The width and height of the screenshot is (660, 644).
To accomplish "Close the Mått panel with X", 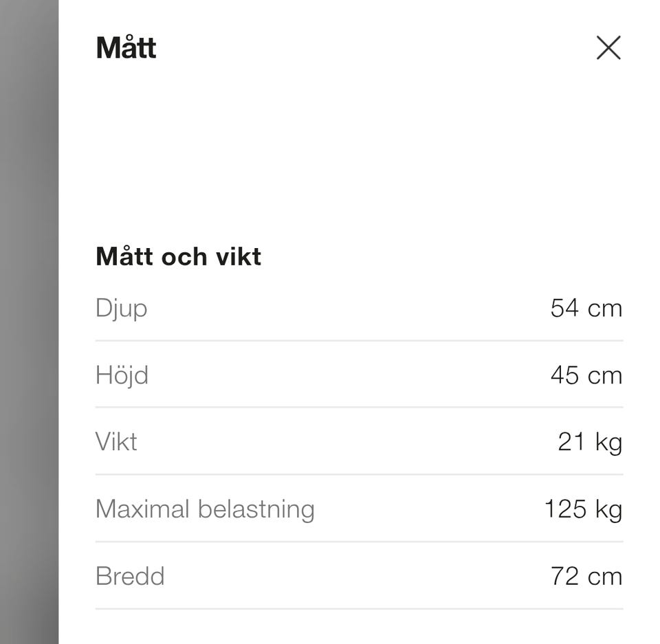I will click(x=608, y=48).
